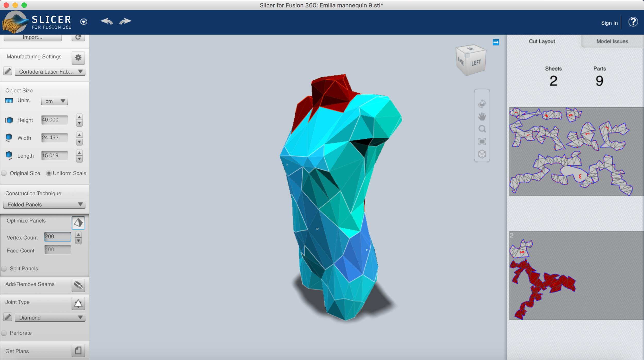Viewport: 644px width, 360px height.
Task: Sign In to your account
Action: [609, 23]
